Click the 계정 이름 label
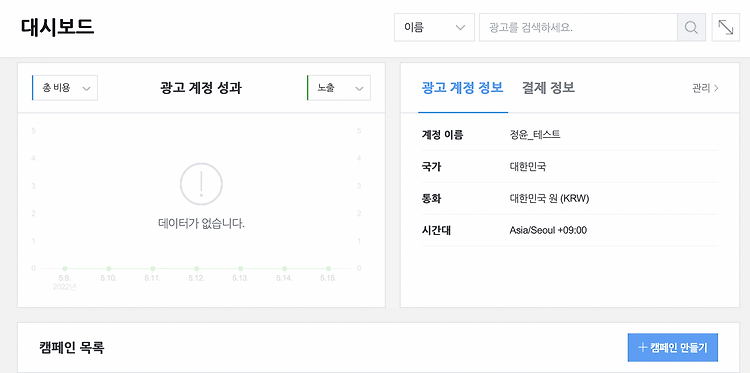 pos(442,135)
